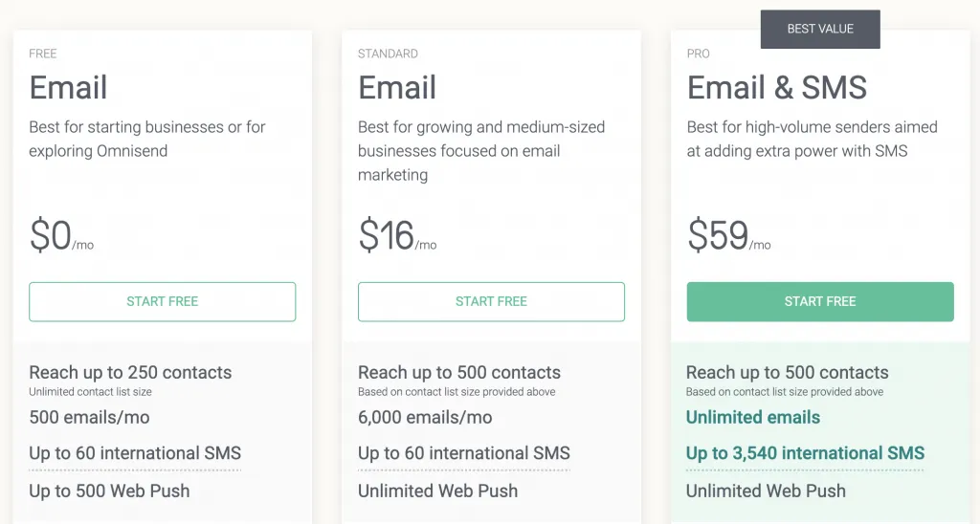Select the Standard plan "Email" heading
The height and width of the screenshot is (524, 980).
tap(397, 88)
